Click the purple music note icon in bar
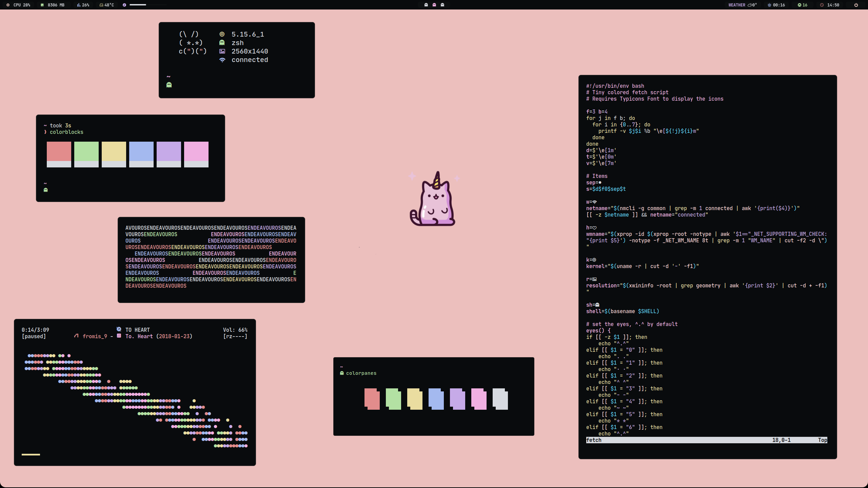Viewport: 868px width, 488px height. tap(124, 5)
